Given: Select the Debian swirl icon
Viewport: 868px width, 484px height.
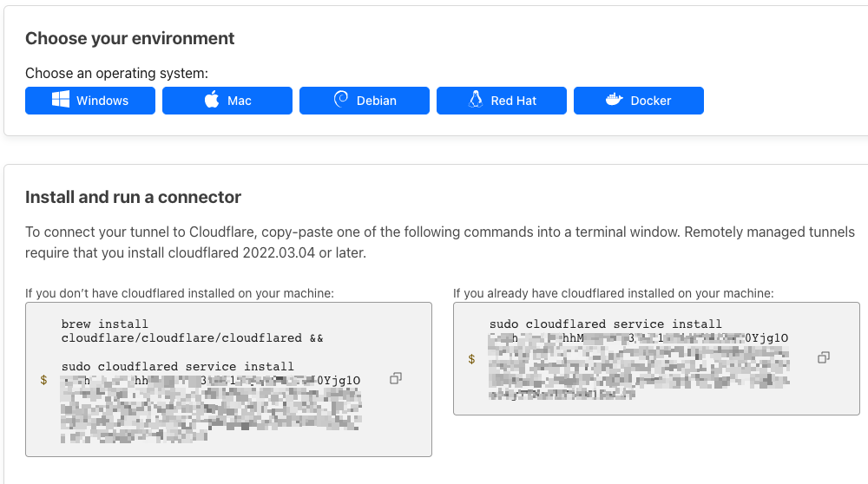Looking at the screenshot, I should point(341,100).
